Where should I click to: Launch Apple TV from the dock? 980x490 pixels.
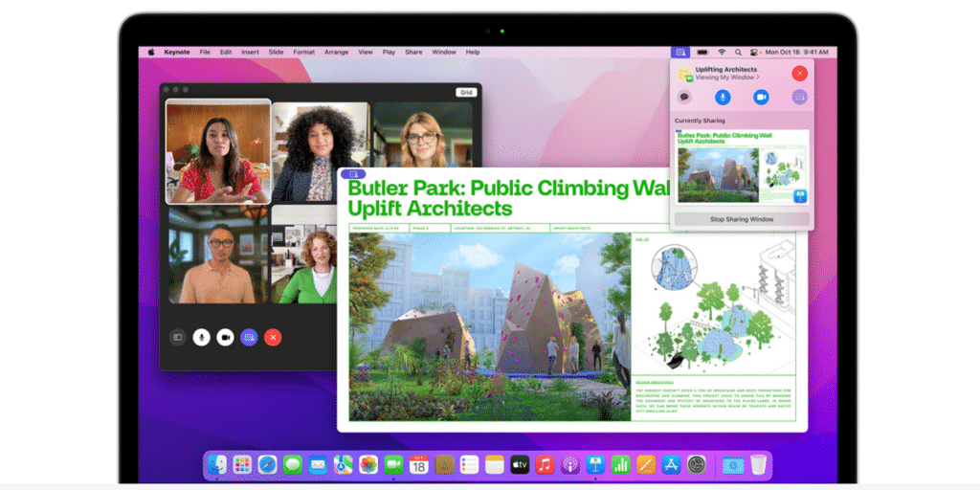(520, 464)
